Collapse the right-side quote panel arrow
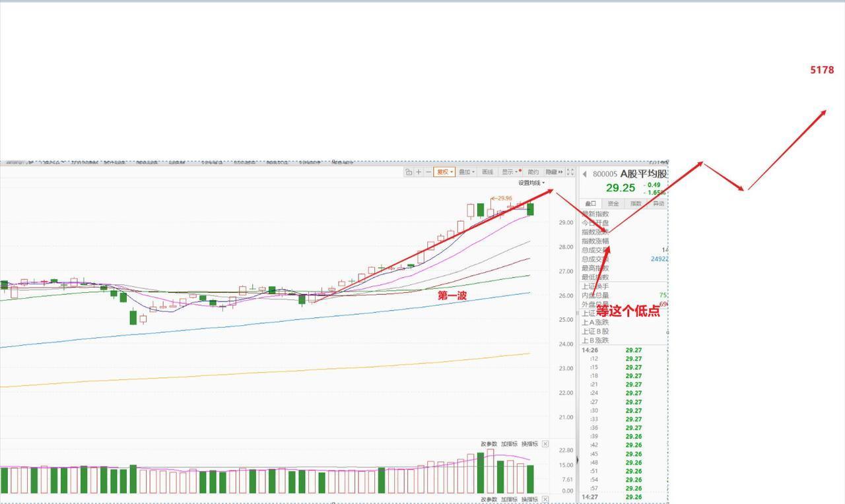Image resolution: width=845 pixels, height=504 pixels. 578,460
